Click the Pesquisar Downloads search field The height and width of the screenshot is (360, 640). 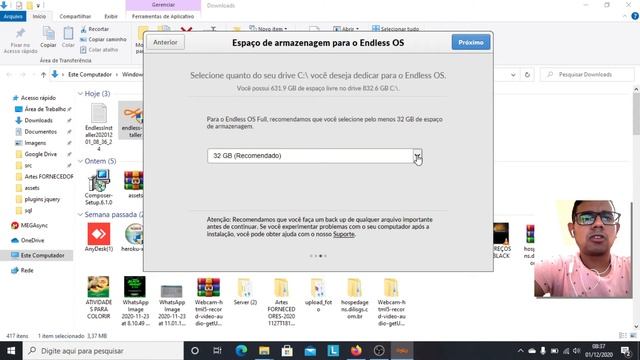588,75
